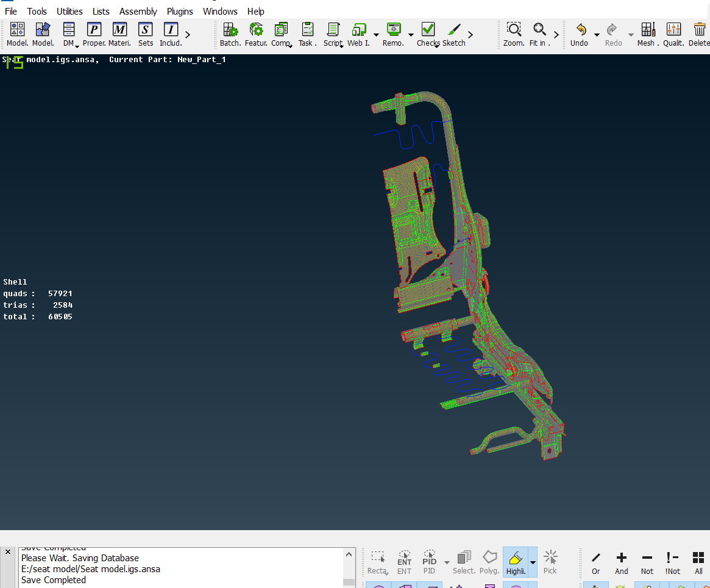Expand the Undo history dropdown
Screen dimensions: 710x588
pos(596,35)
